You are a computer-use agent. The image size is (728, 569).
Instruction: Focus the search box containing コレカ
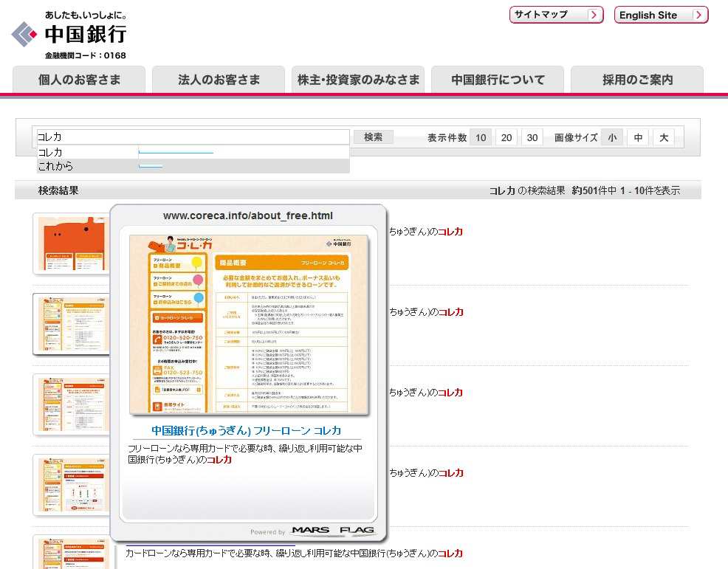click(x=193, y=137)
